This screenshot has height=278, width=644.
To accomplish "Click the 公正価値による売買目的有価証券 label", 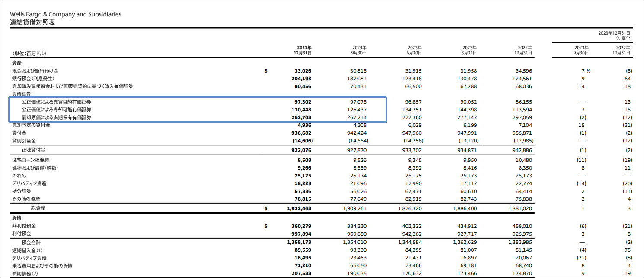I will click(57, 102).
